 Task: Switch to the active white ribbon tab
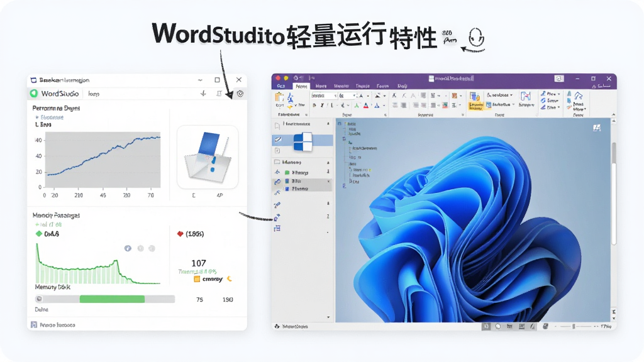coord(301,86)
